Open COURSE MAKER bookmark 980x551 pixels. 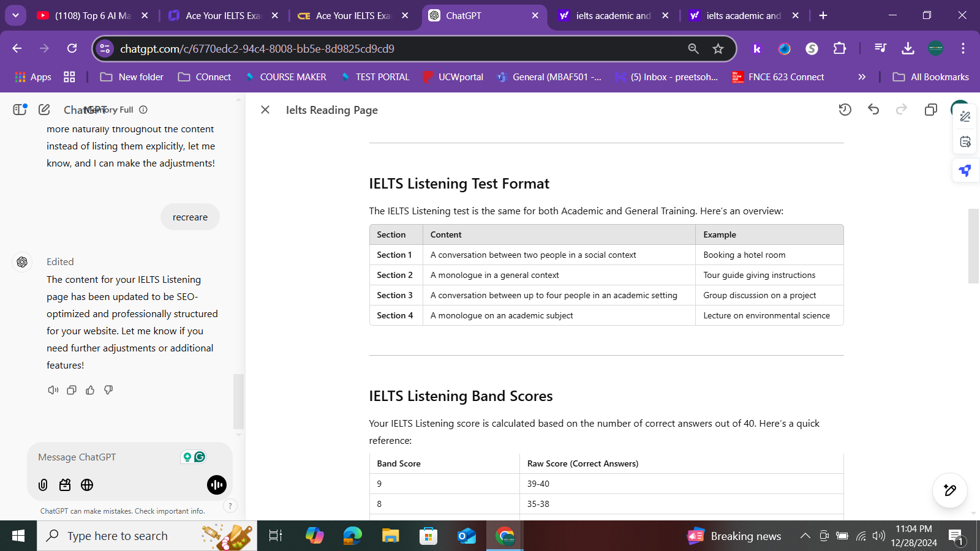(285, 77)
